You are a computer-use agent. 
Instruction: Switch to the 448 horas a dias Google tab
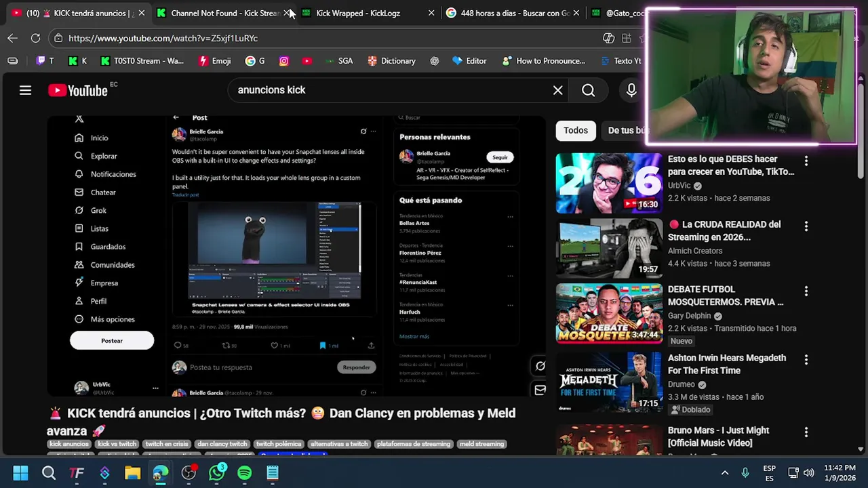pyautogui.click(x=513, y=13)
